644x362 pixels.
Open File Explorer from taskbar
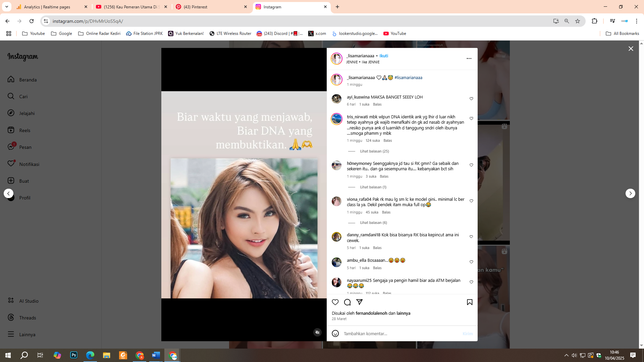coord(107,355)
